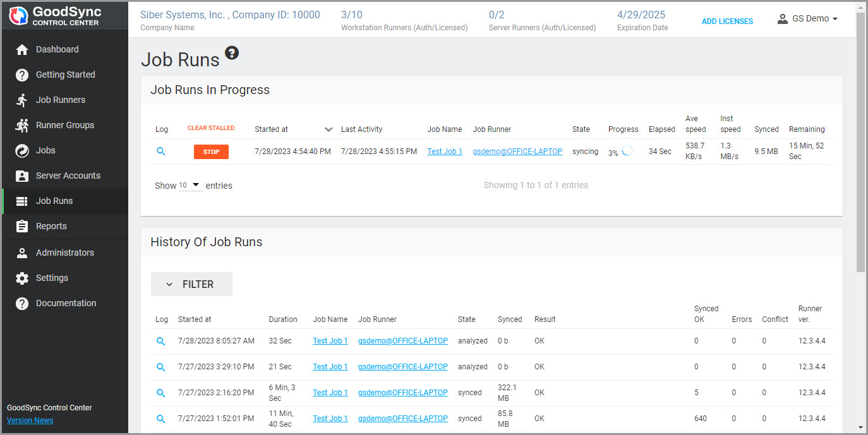This screenshot has height=435, width=868.
Task: Open log for 7/27/2023 1:52:01 PM run
Action: click(x=161, y=419)
